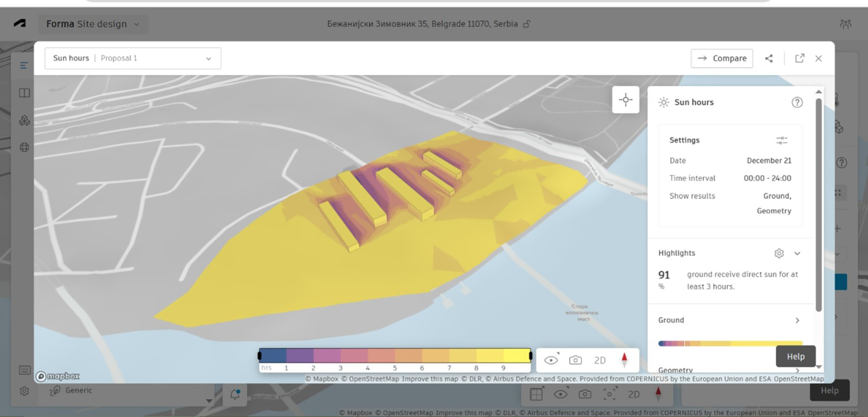Take a screenshot with camera icon
Viewport: 868px width, 417px height.
575,360
